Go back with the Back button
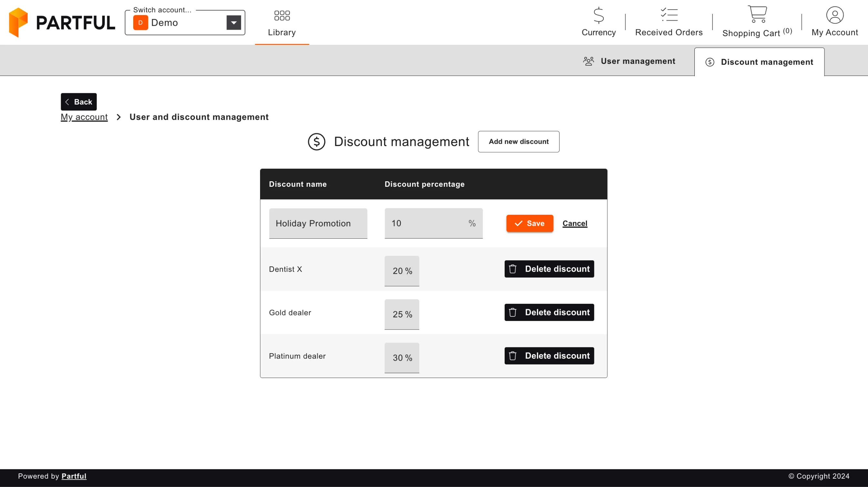The height and width of the screenshot is (487, 868). pos(78,102)
